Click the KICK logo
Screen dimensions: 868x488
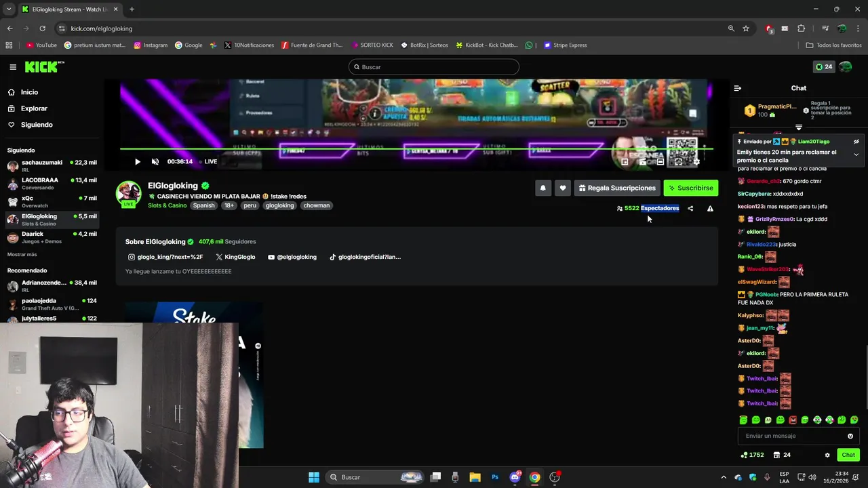[44, 66]
